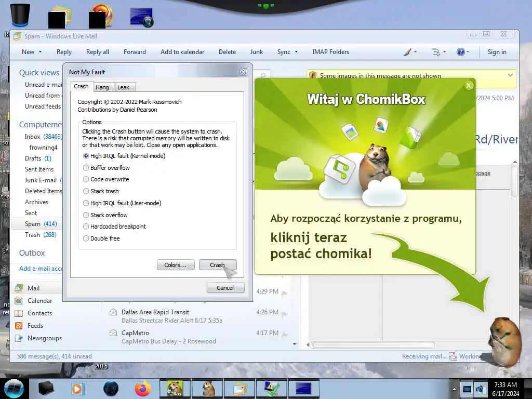Open the dark globe browser taskbar icon
This screenshot has width=532, height=399.
point(111,389)
